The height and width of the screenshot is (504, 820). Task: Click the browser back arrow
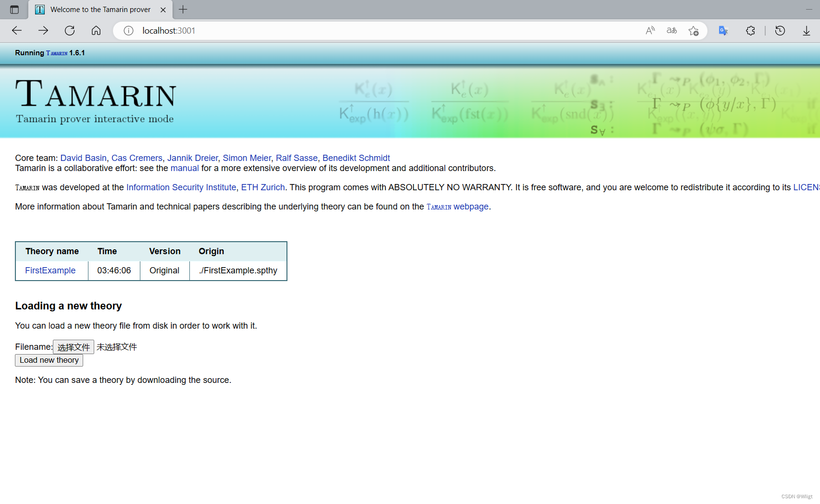coord(17,31)
